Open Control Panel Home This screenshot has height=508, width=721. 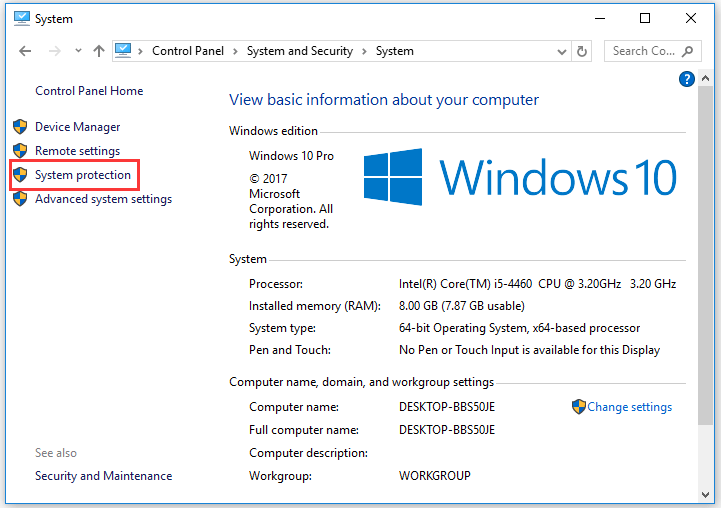tap(89, 91)
